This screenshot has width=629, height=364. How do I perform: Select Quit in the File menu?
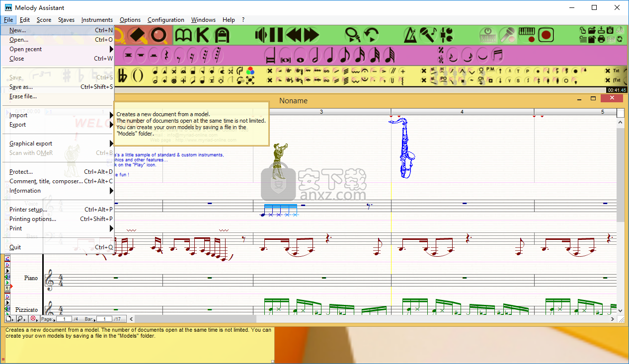[58, 247]
